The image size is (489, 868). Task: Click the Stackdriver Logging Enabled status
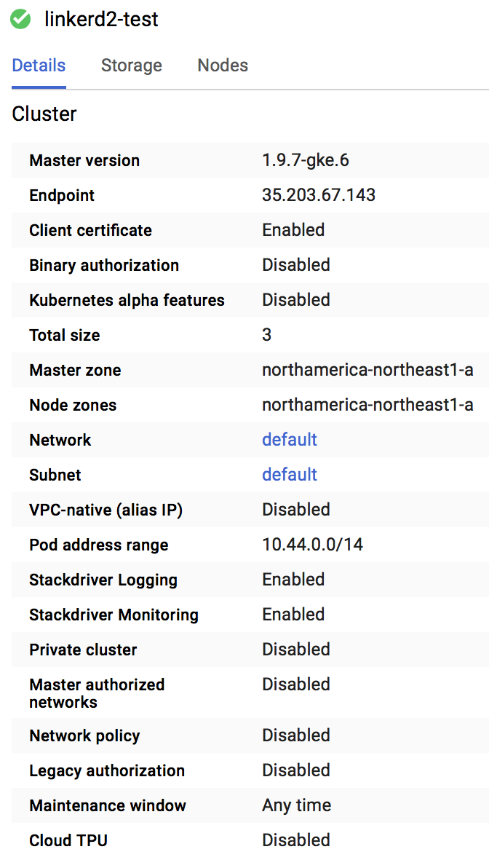tap(293, 579)
